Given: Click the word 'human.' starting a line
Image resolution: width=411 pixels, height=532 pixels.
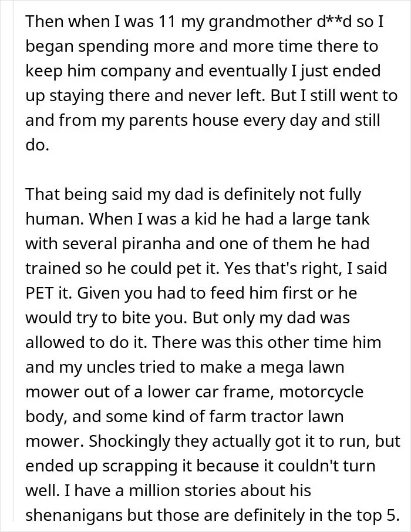Looking at the screenshot, I should click(55, 219).
